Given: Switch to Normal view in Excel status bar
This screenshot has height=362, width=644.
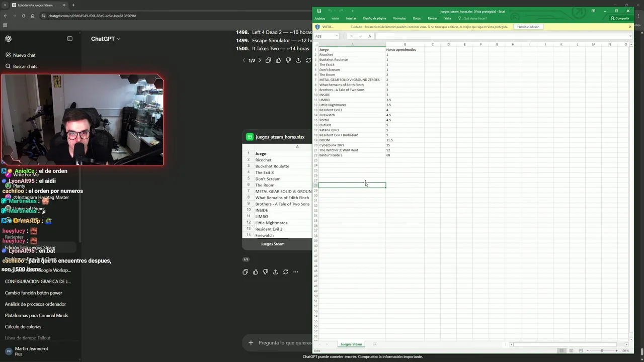Looking at the screenshot, I should [561, 350].
